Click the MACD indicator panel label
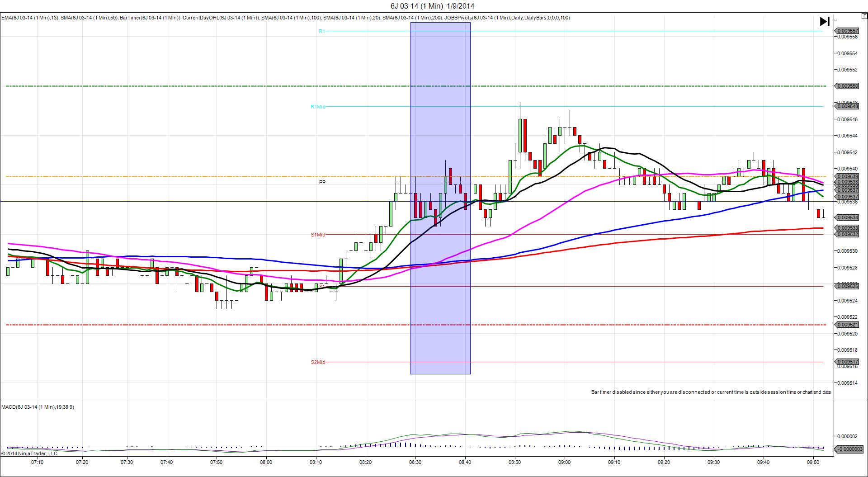This screenshot has width=868, height=477. point(38,407)
